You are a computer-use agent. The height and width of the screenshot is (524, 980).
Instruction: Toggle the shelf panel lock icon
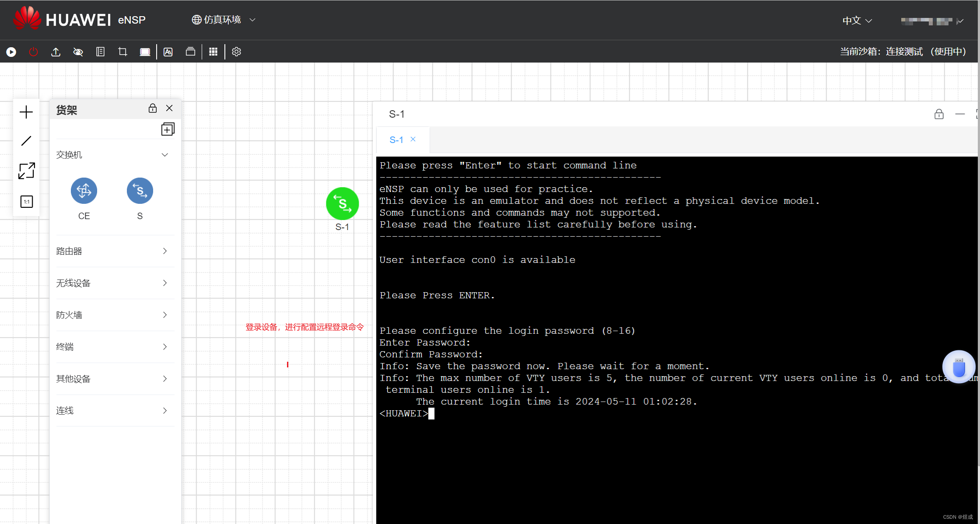152,108
